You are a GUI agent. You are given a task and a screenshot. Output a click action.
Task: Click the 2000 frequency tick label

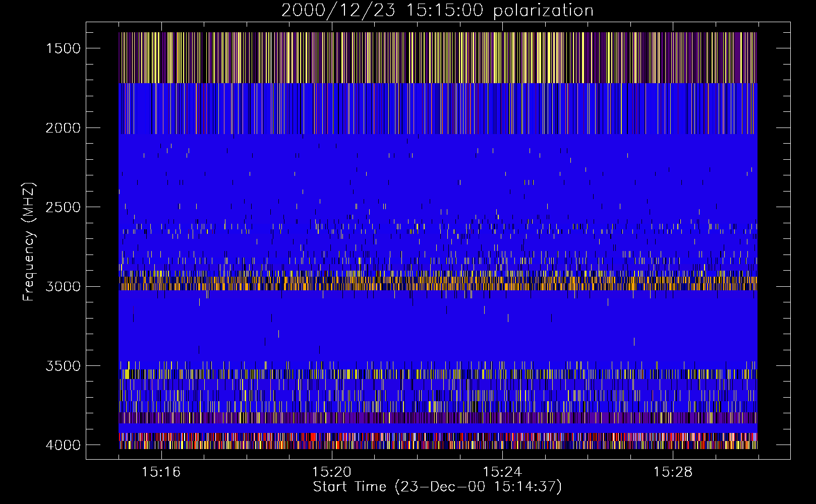(63, 128)
